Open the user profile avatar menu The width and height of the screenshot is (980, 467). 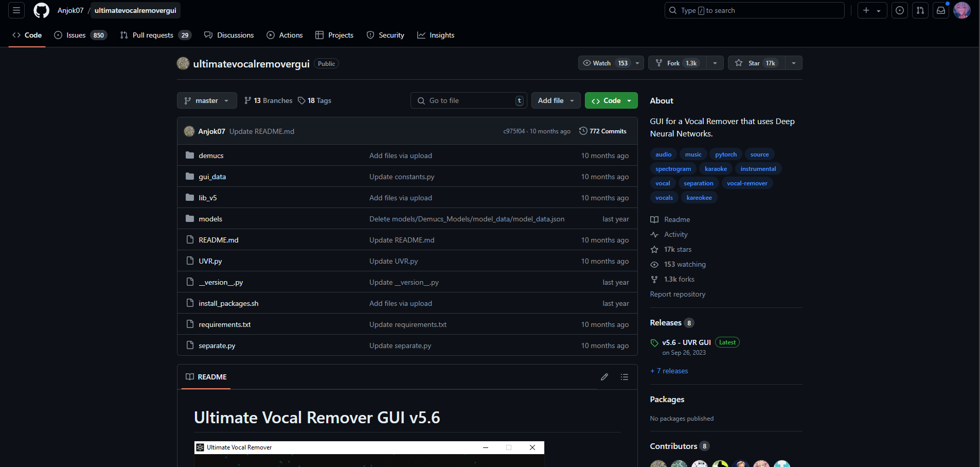pyautogui.click(x=962, y=10)
